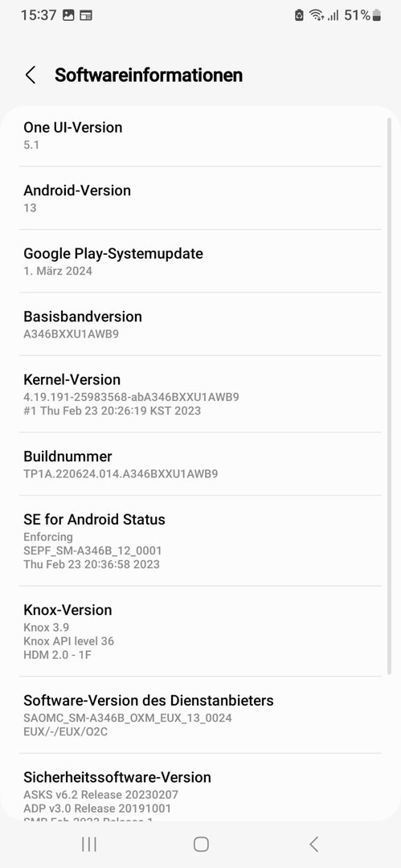This screenshot has height=868, width=401.
Task: Tap the Wi-Fi icon in the status bar
Action: (317, 15)
